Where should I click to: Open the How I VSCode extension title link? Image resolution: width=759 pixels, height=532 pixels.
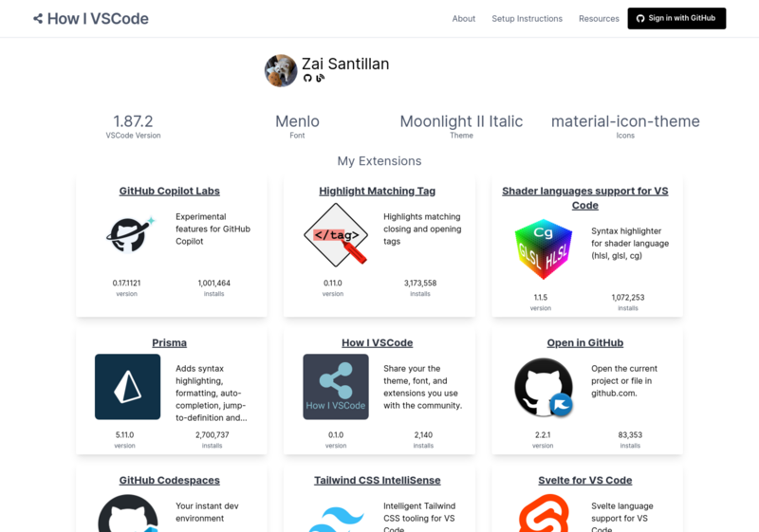coord(377,343)
